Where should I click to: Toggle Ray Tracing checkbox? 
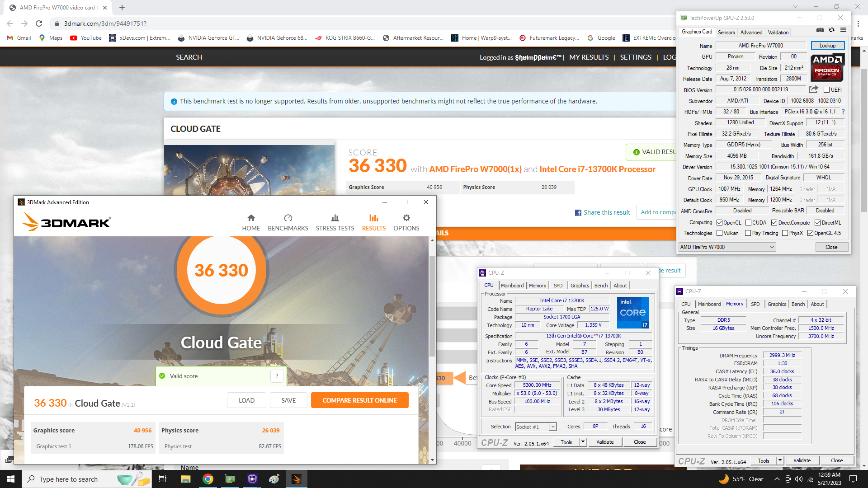point(748,233)
